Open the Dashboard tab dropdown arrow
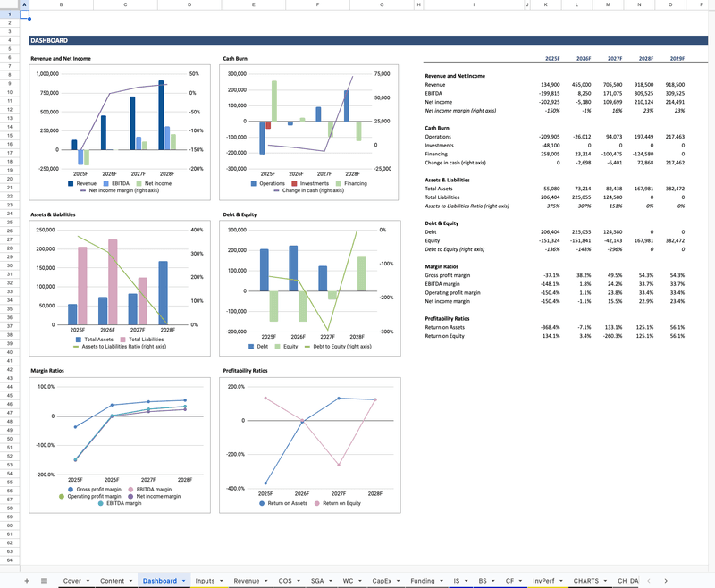This screenshot has width=715, height=588. (183, 581)
